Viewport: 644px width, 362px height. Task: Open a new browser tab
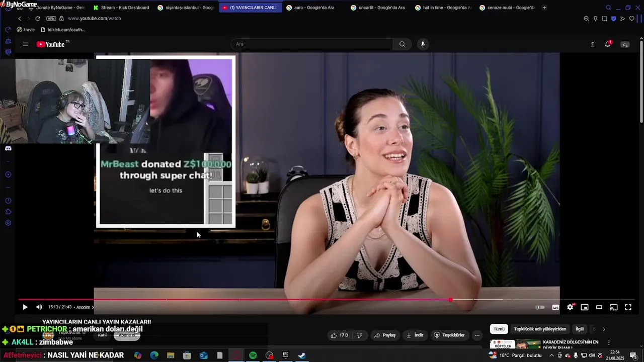(544, 8)
